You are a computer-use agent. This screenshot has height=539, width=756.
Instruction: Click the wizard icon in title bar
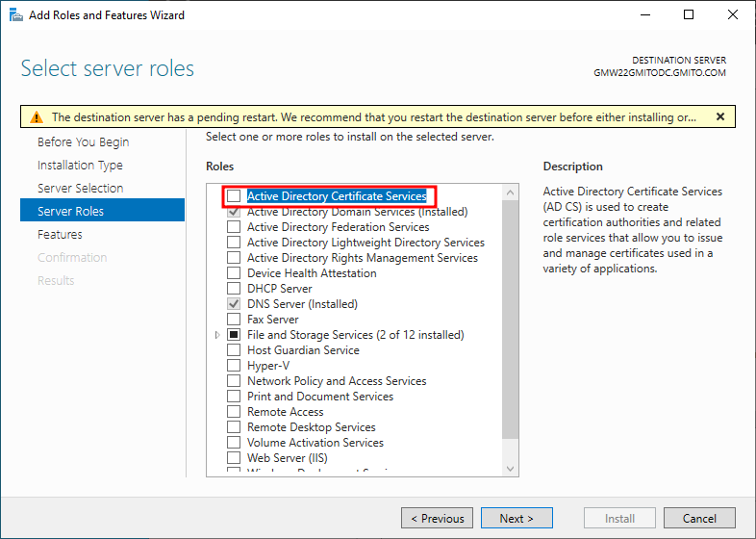coord(16,15)
